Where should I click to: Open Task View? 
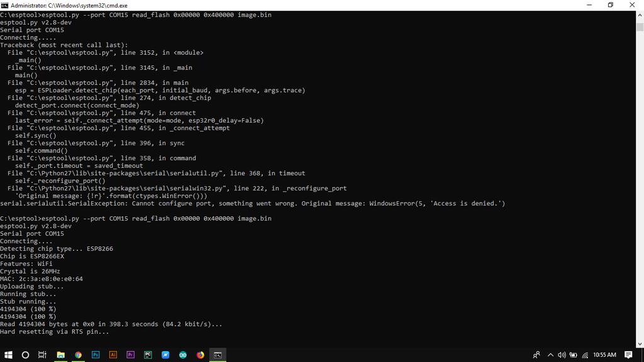42,354
